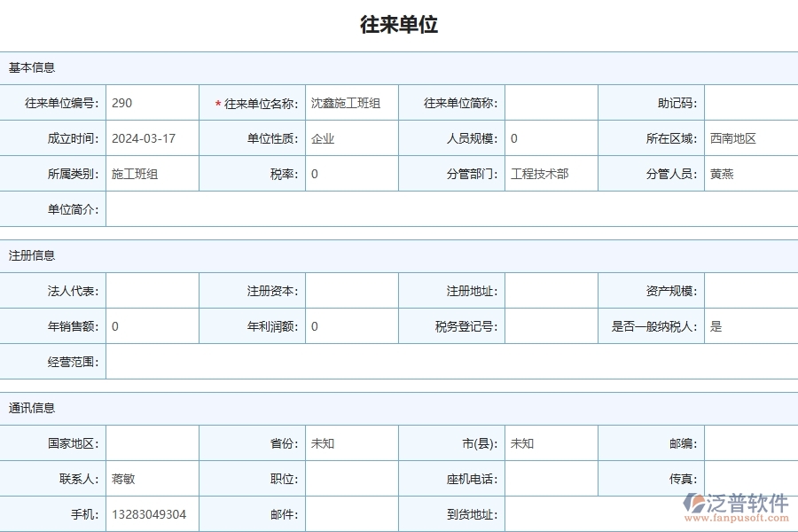Click the 往来单位编号 field showing 290
798x532 pixels.
pos(151,103)
